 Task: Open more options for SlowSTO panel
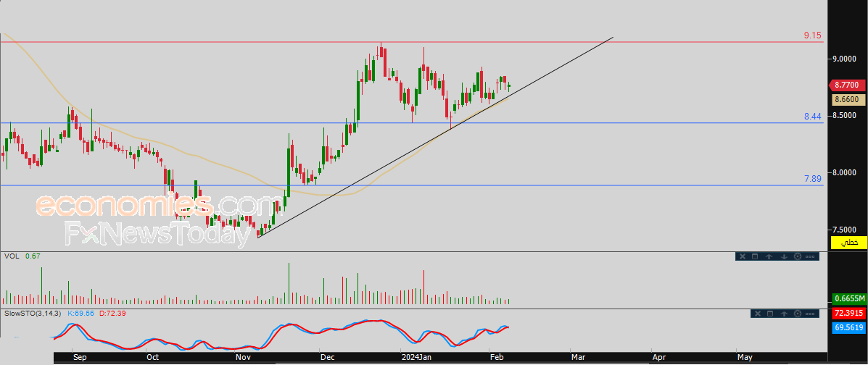click(x=810, y=314)
